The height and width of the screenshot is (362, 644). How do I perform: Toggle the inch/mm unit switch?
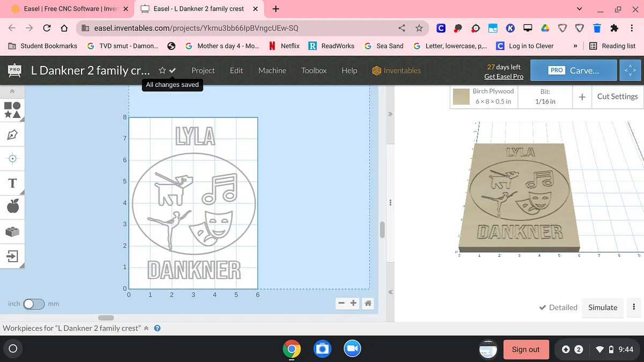[33, 304]
